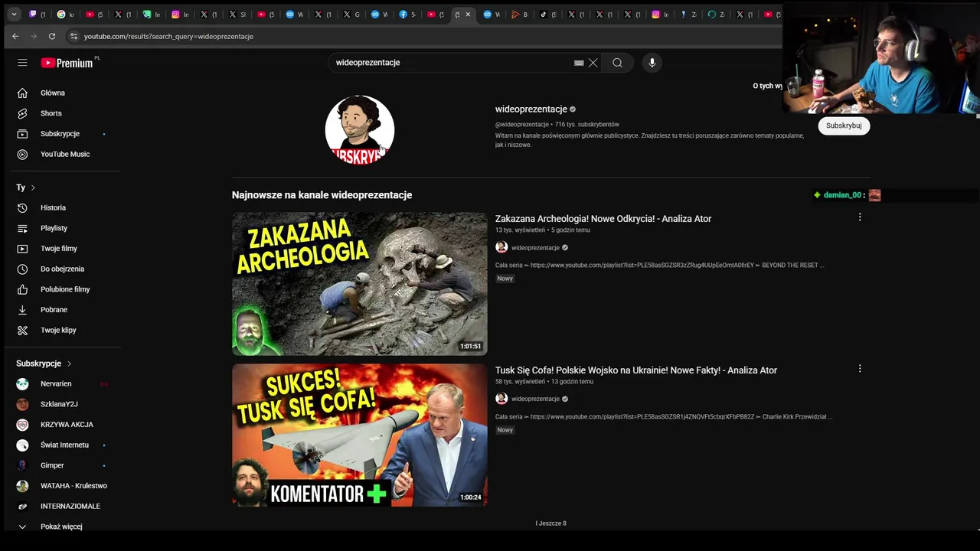Open Tusk Się Cofa video thumbnail
Viewport: 980px width, 551px height.
tap(360, 435)
